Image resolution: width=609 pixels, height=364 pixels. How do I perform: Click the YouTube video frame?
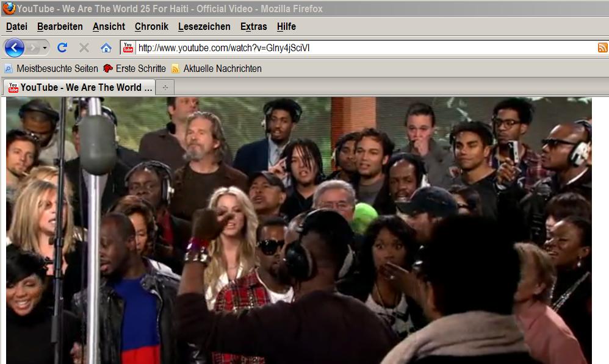pyautogui.click(x=298, y=230)
